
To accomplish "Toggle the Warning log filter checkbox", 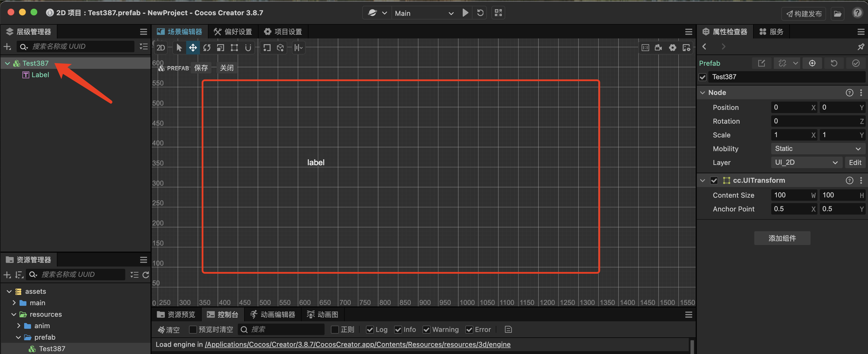I will pos(426,329).
